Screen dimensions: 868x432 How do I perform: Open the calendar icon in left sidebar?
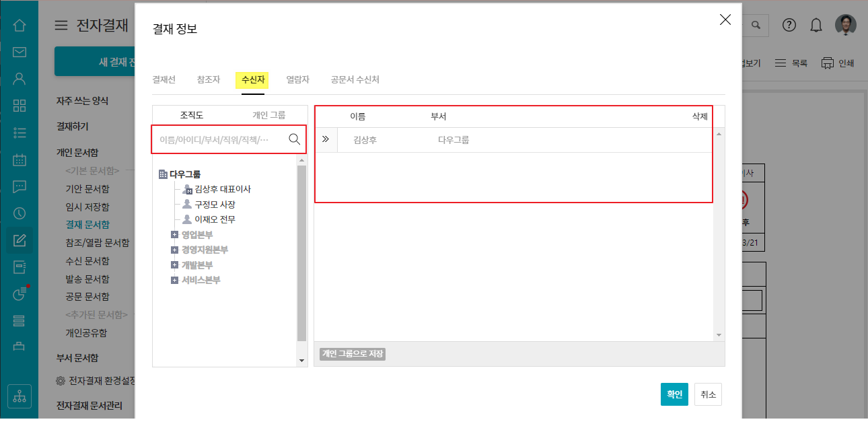click(x=20, y=159)
